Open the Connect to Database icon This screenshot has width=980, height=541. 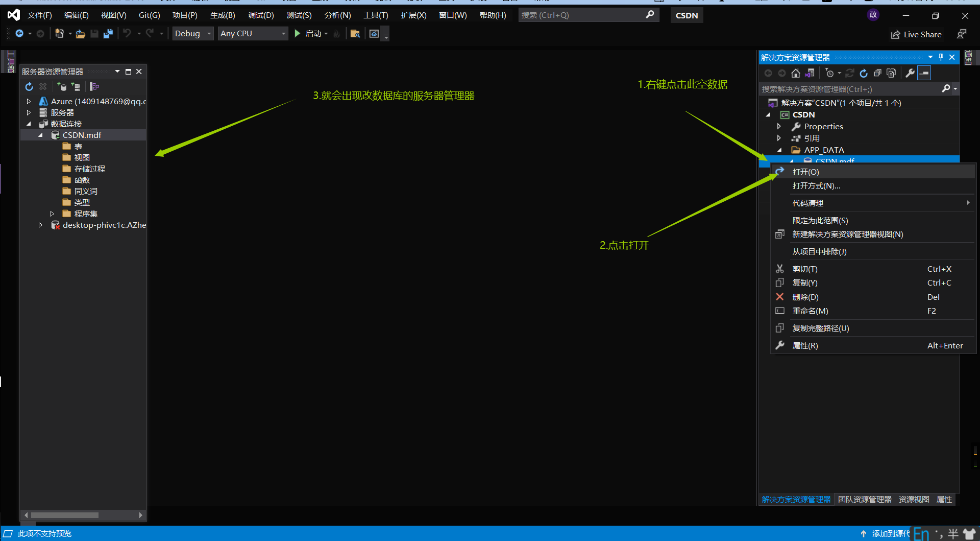(x=62, y=87)
